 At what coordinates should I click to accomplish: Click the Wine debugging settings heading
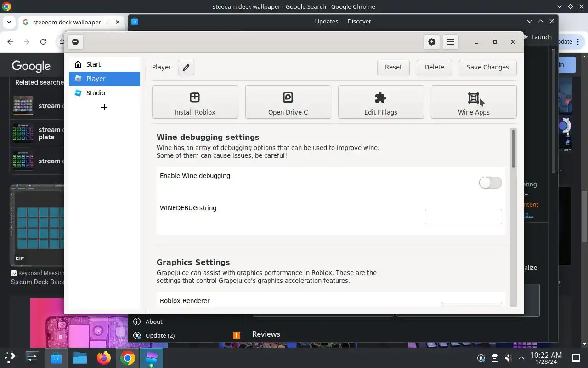pos(208,137)
